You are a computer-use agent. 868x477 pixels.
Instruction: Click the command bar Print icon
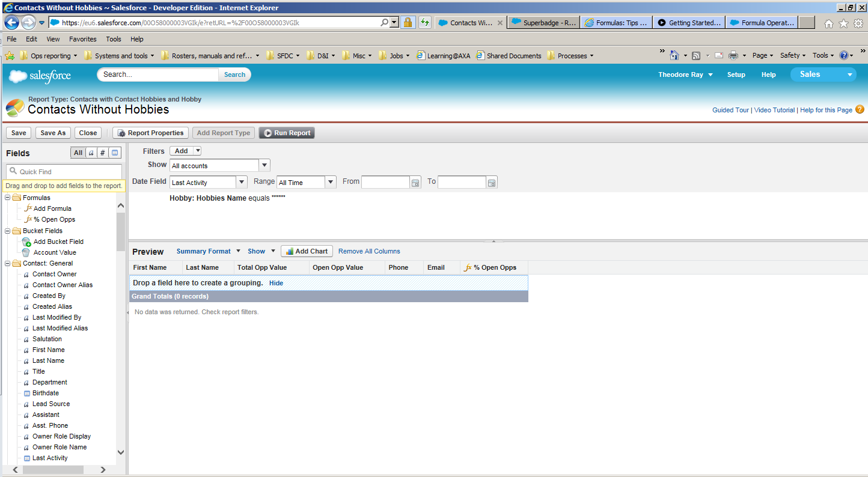pyautogui.click(x=733, y=55)
